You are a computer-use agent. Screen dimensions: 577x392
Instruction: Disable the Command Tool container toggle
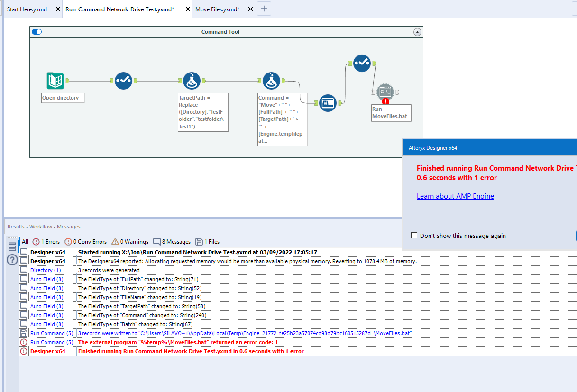(x=37, y=31)
